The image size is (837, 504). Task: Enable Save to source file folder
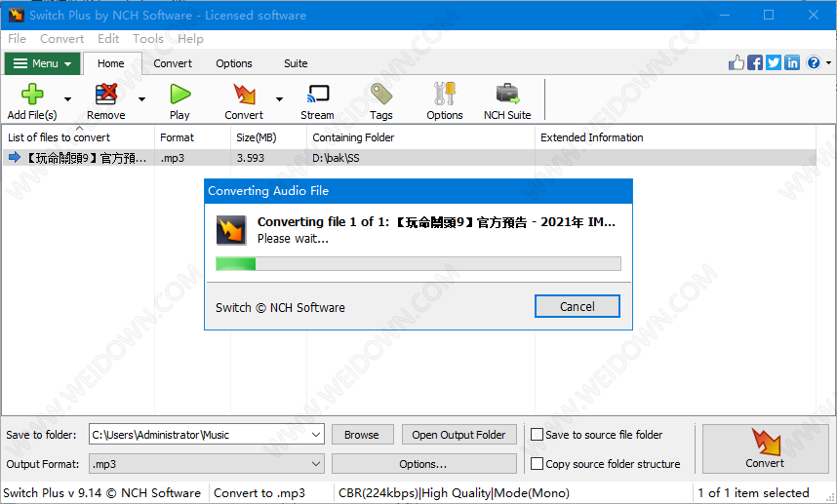537,435
